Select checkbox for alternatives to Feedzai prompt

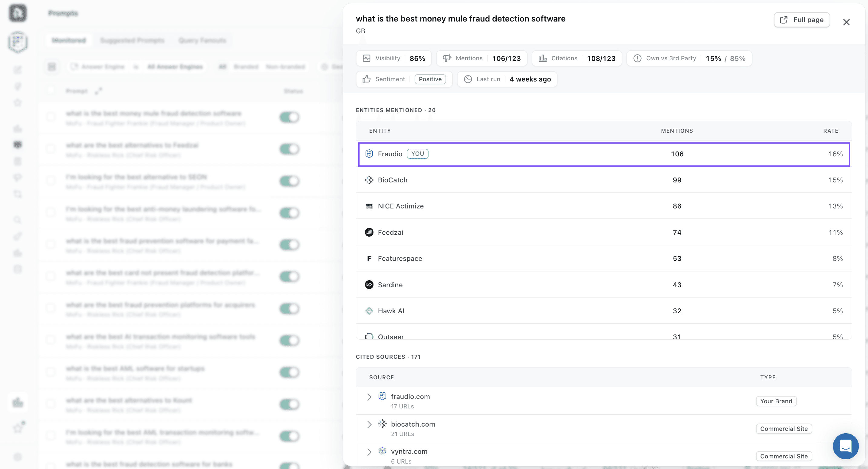pos(51,149)
